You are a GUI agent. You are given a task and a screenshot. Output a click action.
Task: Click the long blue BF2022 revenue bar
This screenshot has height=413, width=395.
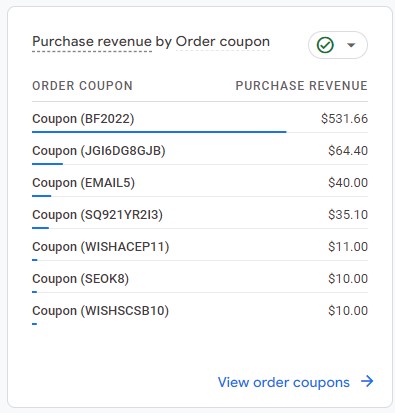tap(159, 132)
